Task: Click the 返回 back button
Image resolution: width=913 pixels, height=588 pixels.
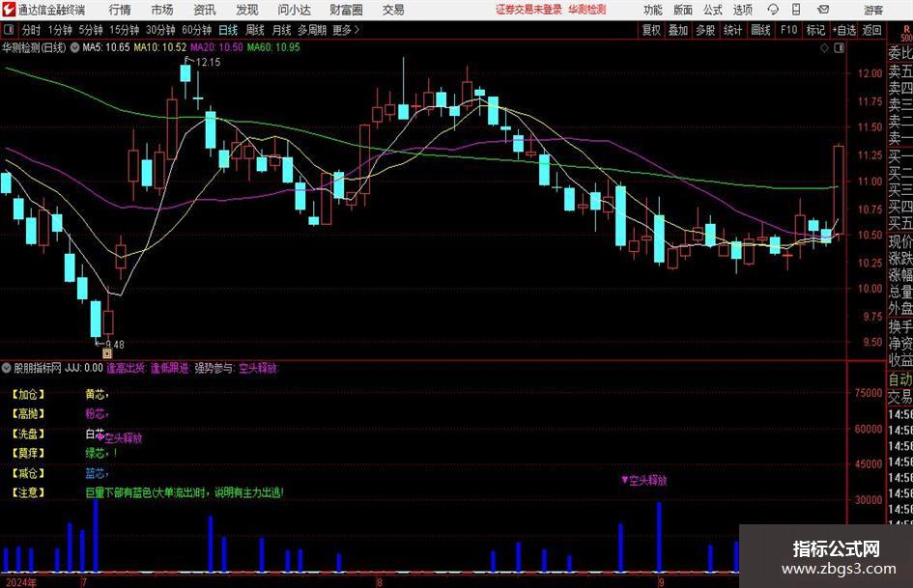Action: 871,30
